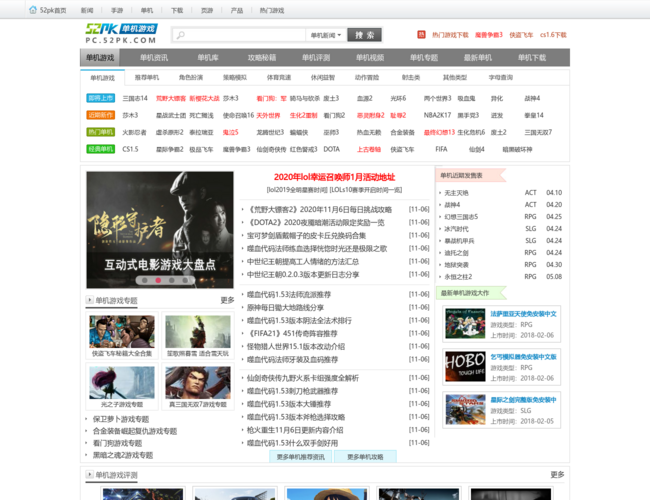Click 幻想三国志5 in release list
Screen dimensions: 650x500
point(461,216)
